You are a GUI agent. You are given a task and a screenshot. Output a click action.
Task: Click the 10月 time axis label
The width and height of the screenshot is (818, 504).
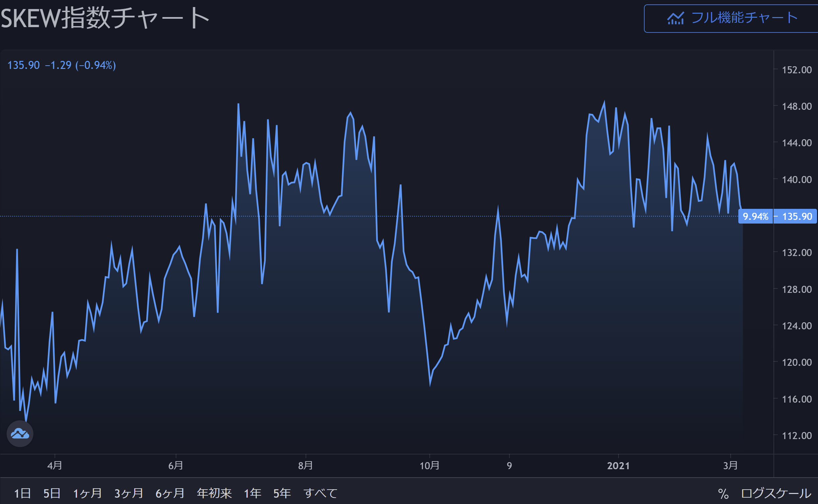(x=429, y=466)
